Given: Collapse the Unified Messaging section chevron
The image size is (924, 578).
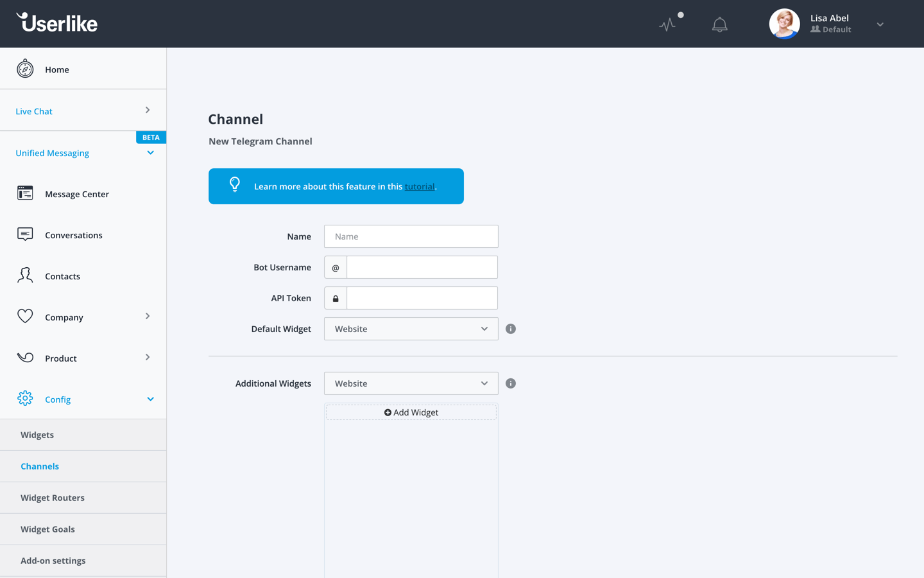Looking at the screenshot, I should click(151, 153).
